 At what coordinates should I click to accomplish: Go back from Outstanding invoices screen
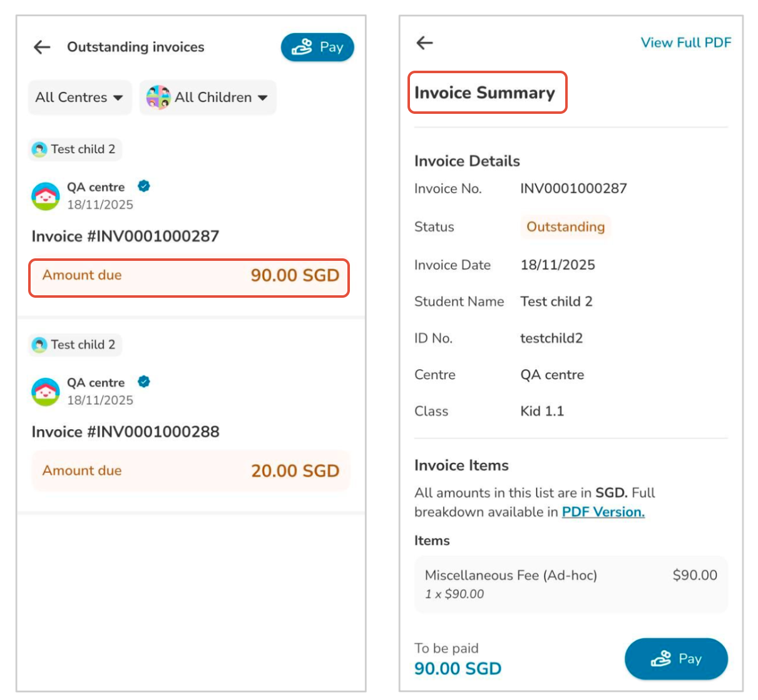pos(42,47)
